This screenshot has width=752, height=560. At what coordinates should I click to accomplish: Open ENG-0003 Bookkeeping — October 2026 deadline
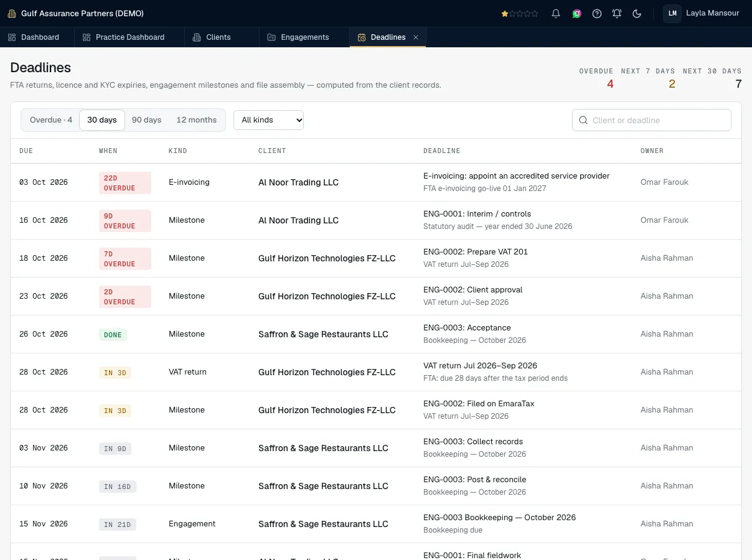[x=500, y=518]
